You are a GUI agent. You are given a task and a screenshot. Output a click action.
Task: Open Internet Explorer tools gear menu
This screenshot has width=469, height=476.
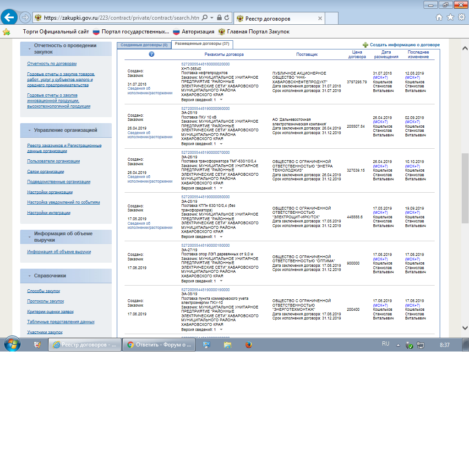pyautogui.click(x=461, y=17)
